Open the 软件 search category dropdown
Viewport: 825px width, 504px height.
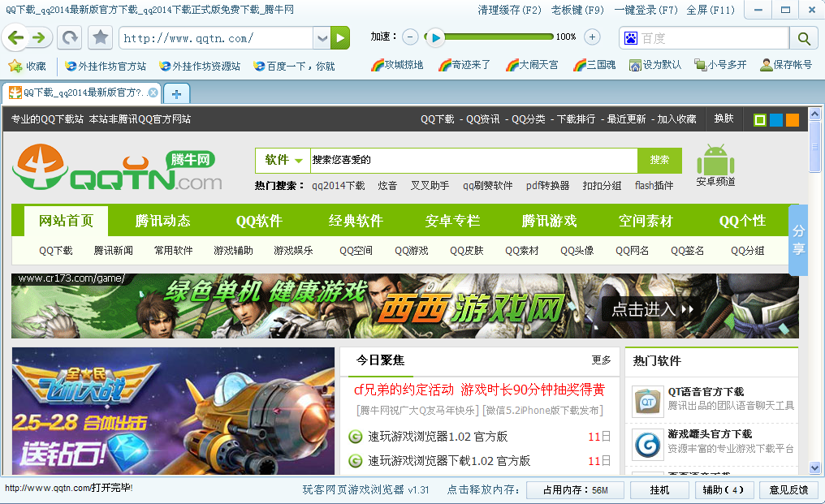pyautogui.click(x=283, y=160)
